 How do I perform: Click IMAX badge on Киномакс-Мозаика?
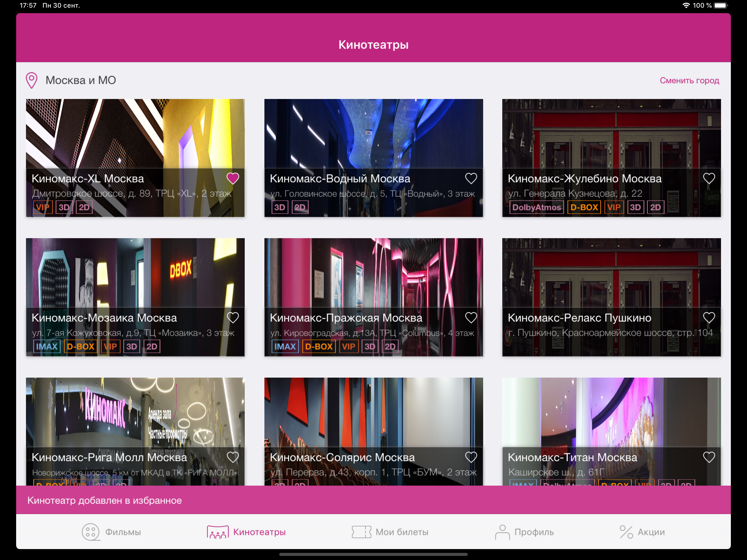(x=47, y=346)
